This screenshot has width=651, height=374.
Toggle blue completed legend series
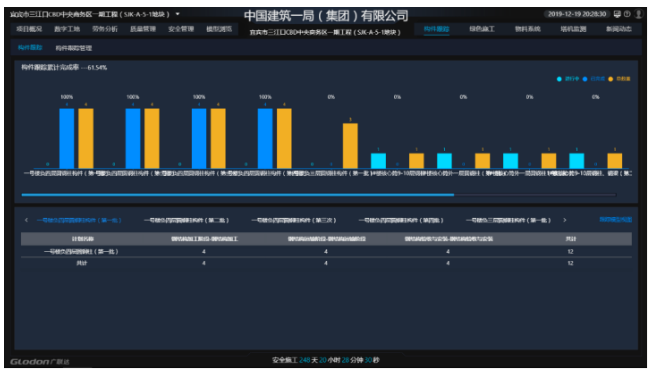(593, 79)
